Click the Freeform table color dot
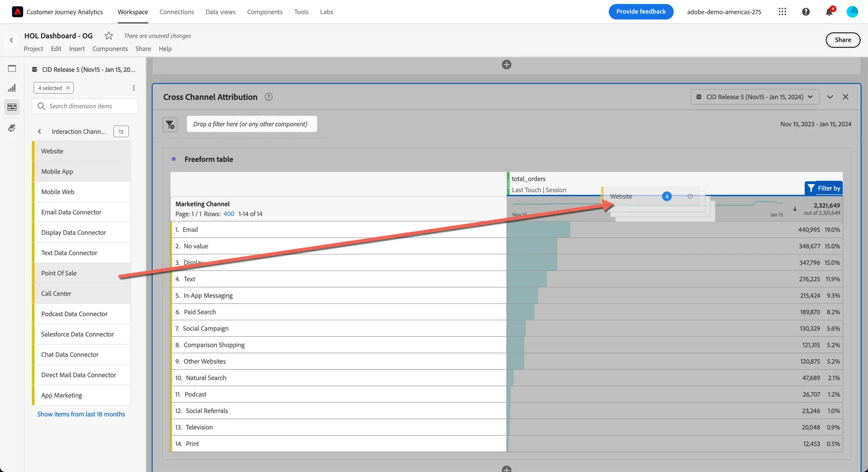Screen dimensions: 868x472 [174, 159]
